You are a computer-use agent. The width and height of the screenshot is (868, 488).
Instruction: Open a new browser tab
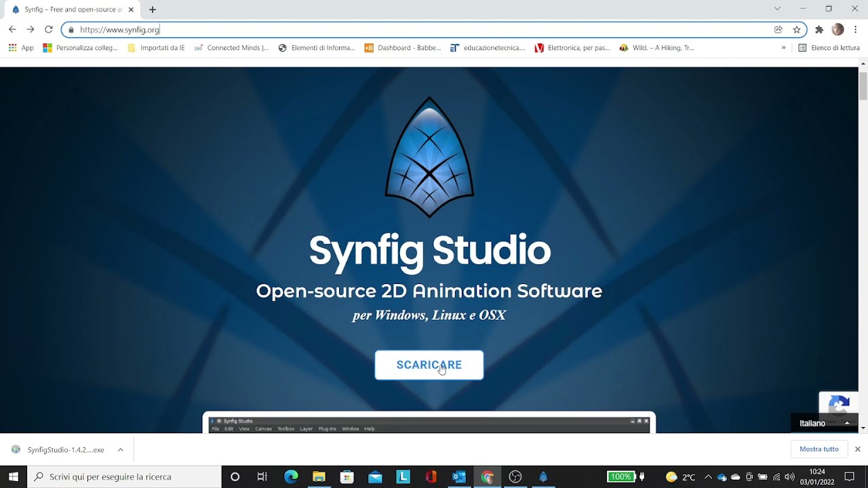(153, 9)
